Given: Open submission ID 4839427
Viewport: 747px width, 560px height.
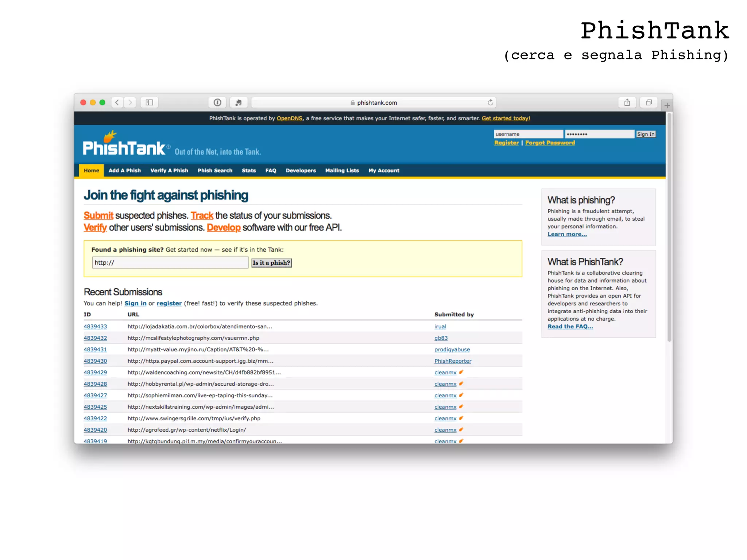Looking at the screenshot, I should [95, 395].
